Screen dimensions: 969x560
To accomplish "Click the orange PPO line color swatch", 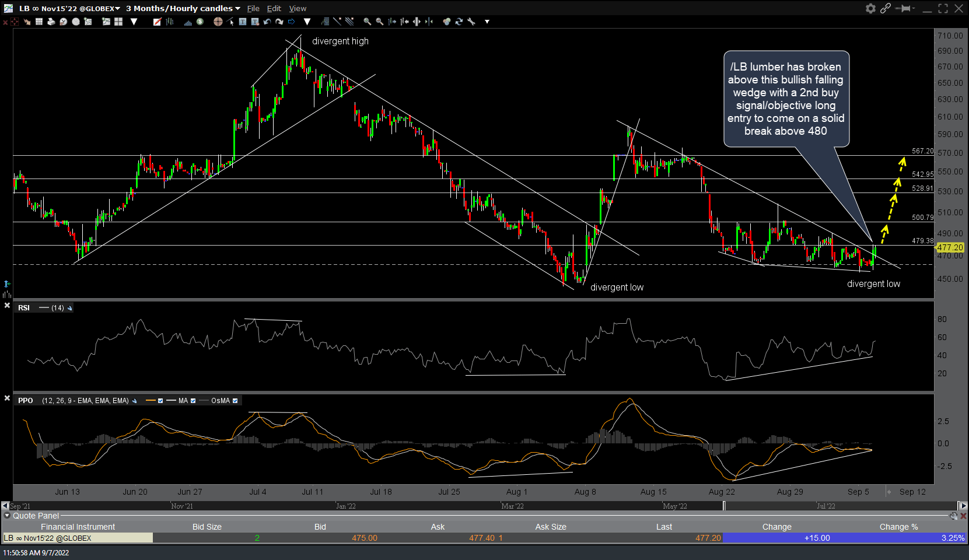I will coord(151,401).
